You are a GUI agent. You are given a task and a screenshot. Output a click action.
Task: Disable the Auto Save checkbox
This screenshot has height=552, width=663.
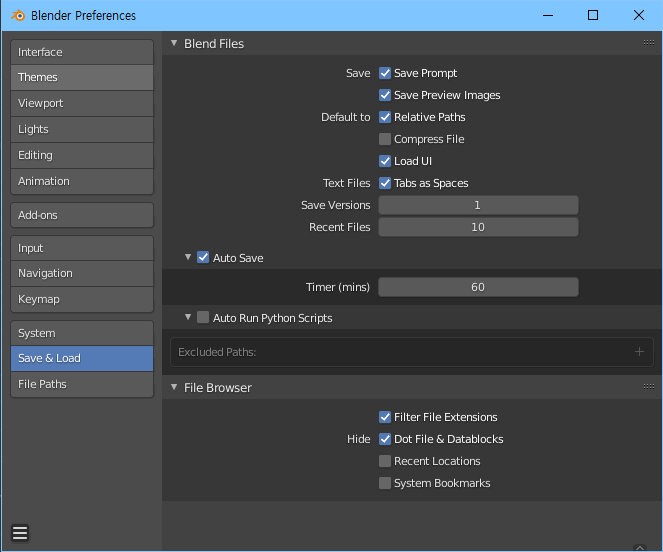coord(203,258)
